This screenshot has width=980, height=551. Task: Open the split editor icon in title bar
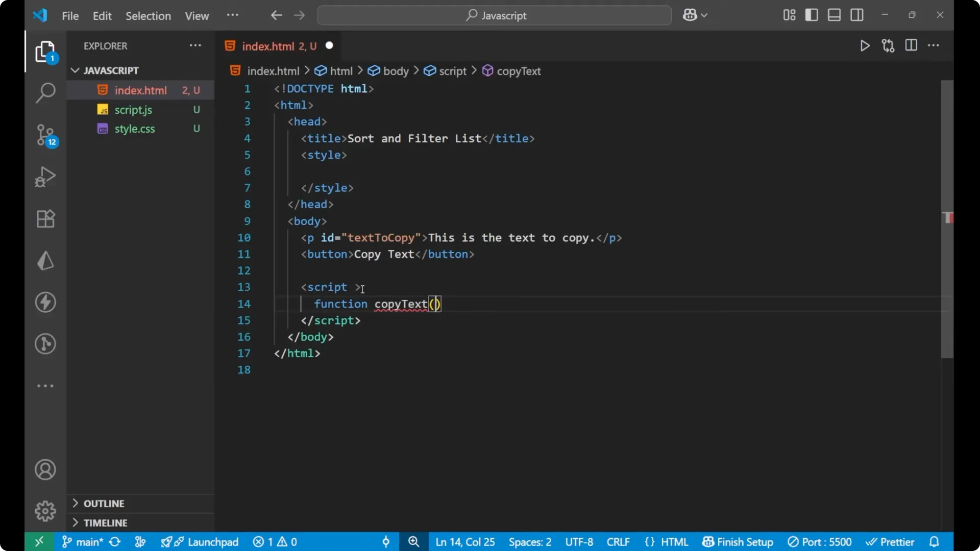pyautogui.click(x=912, y=45)
